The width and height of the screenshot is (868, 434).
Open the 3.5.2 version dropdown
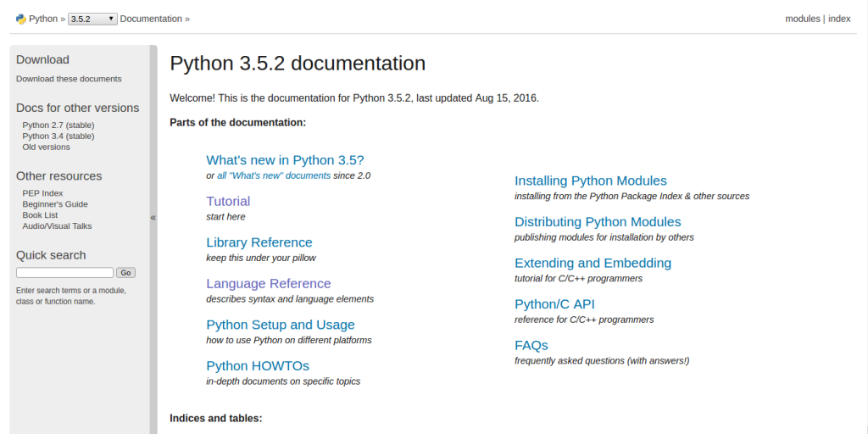(x=92, y=19)
